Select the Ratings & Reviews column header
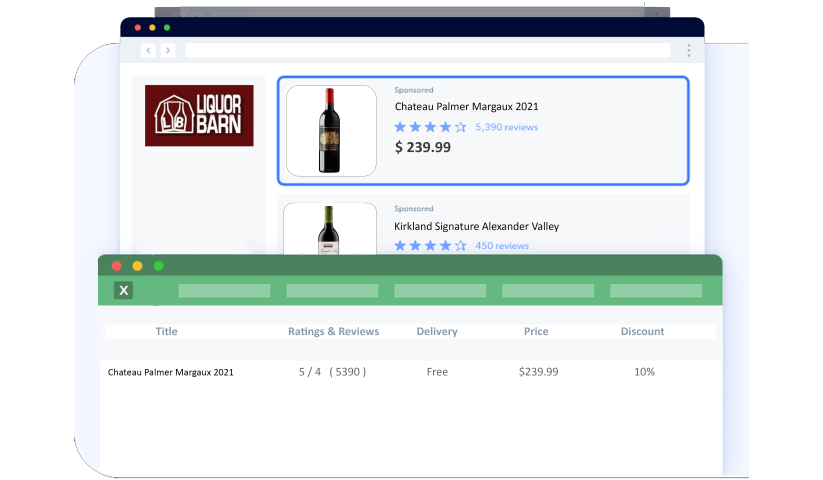Viewport: 823px width, 480px height. pos(333,332)
